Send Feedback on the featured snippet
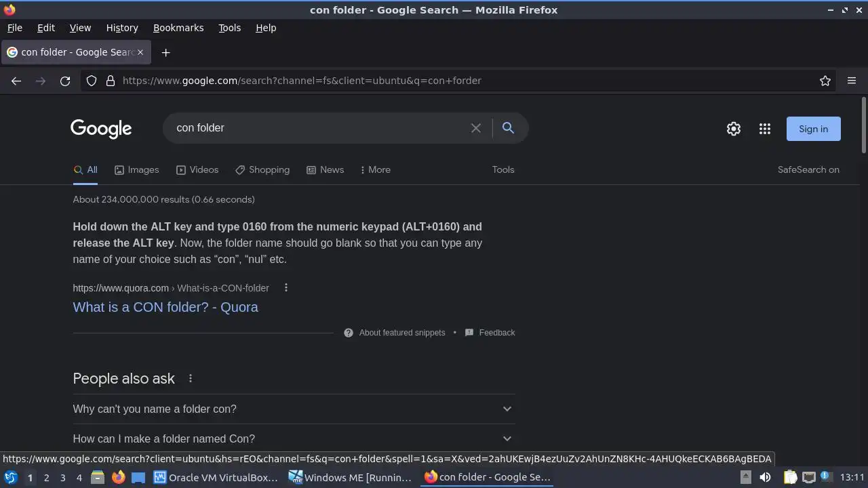 pyautogui.click(x=490, y=333)
